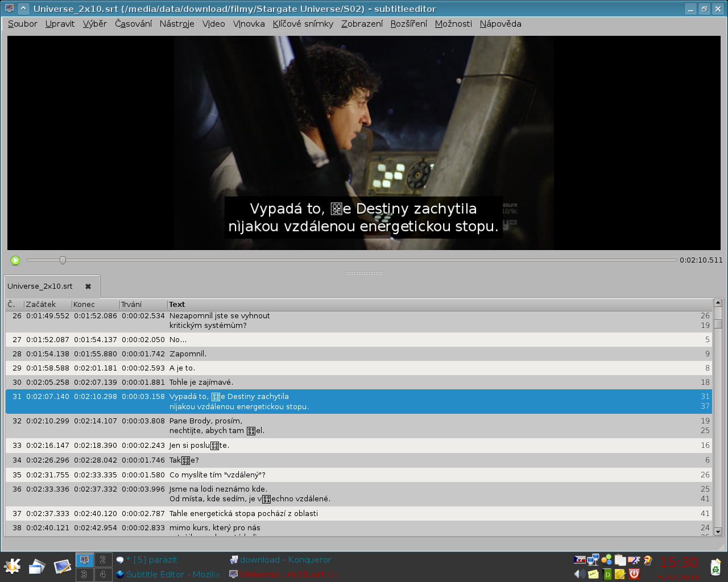This screenshot has width=728, height=582.
Task: Switch to virtual desktop 1
Action: click(85, 560)
